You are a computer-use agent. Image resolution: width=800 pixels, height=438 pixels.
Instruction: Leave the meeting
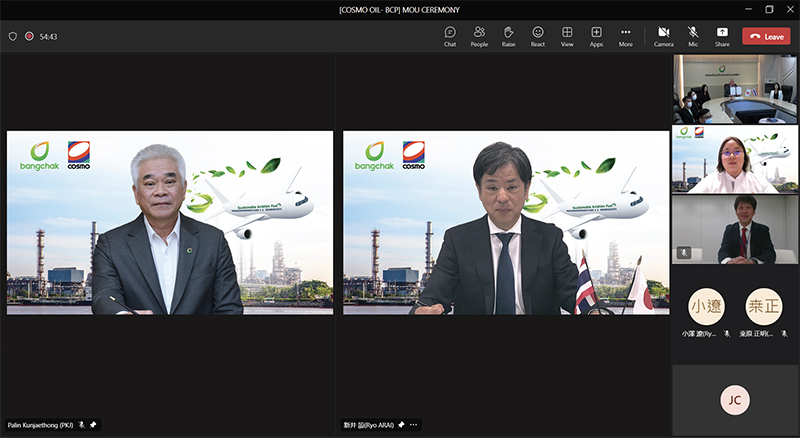(x=766, y=36)
